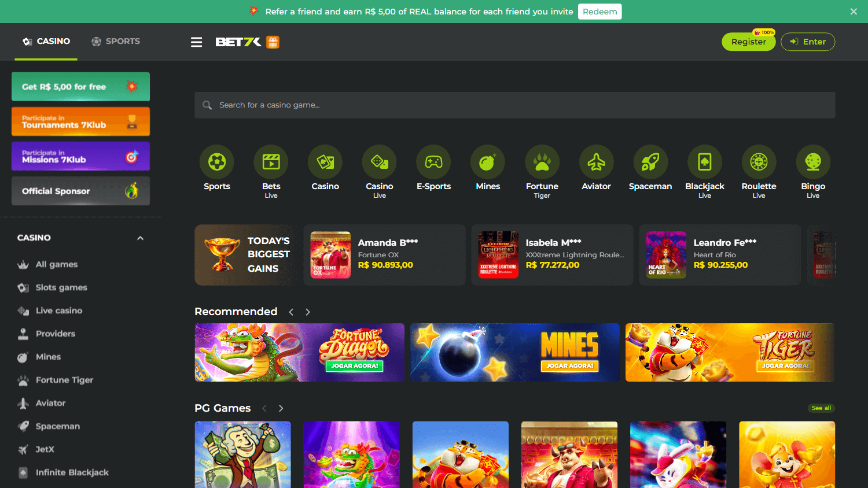Close the referral promo banner
Viewport: 868px width, 488px height.
point(854,12)
